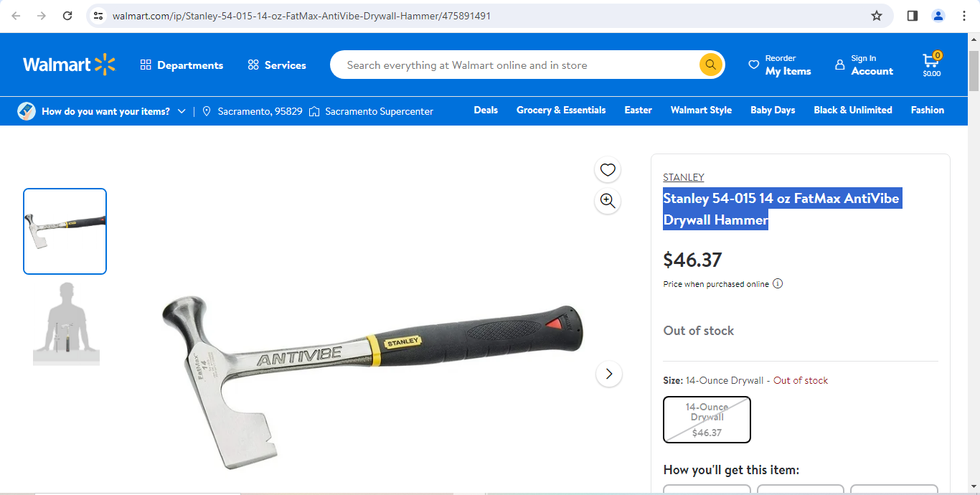Open the shopping cart icon
This screenshot has height=495, width=980.
(x=931, y=65)
